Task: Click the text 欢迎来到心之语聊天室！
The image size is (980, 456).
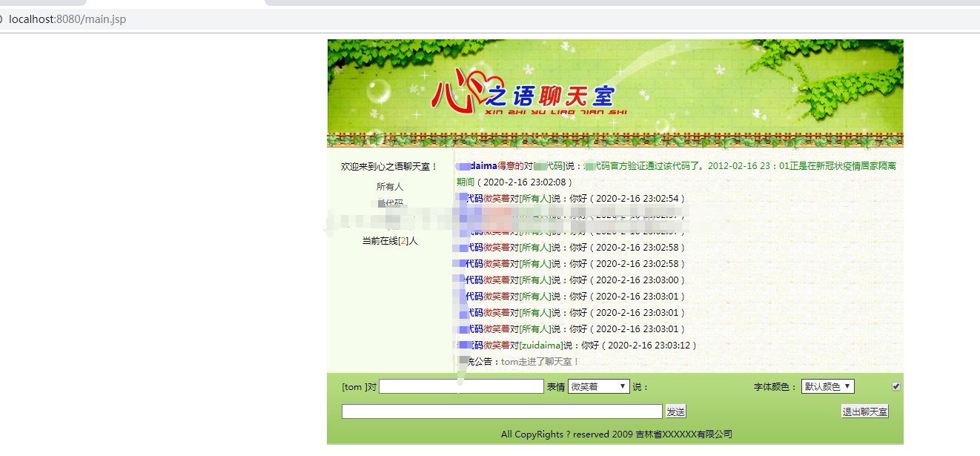Action: (x=390, y=167)
